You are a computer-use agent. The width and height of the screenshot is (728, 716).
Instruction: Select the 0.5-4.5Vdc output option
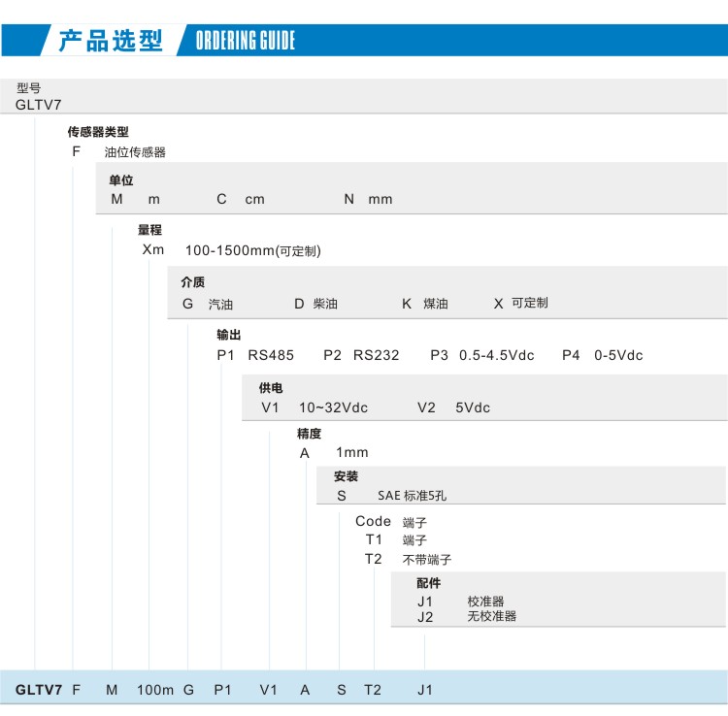point(497,355)
